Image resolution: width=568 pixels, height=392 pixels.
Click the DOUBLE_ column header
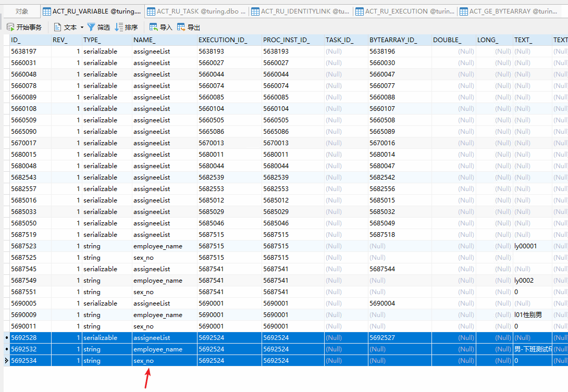(453, 40)
